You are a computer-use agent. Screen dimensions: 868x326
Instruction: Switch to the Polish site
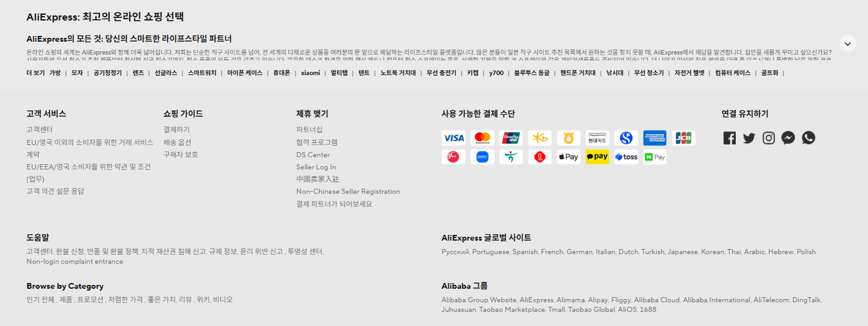click(x=806, y=252)
